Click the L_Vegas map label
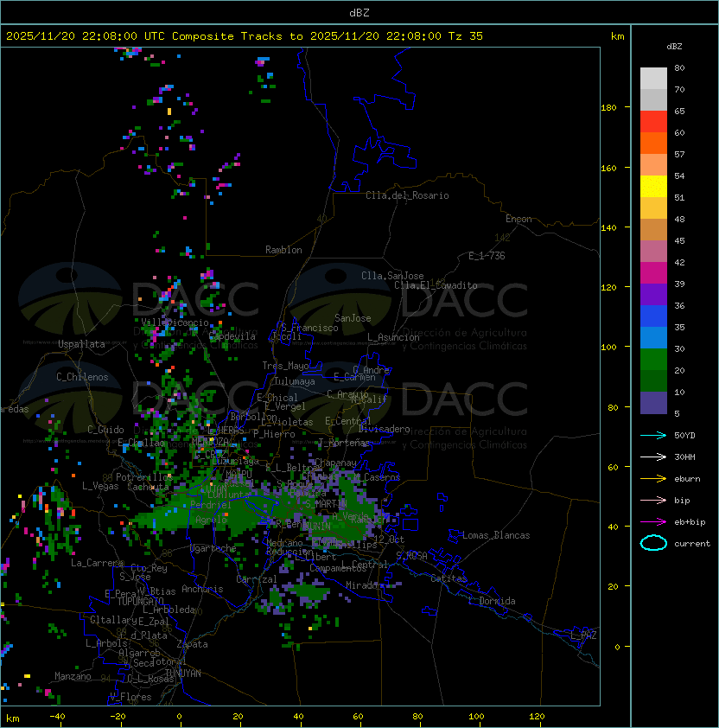This screenshot has width=719, height=728. (100, 486)
